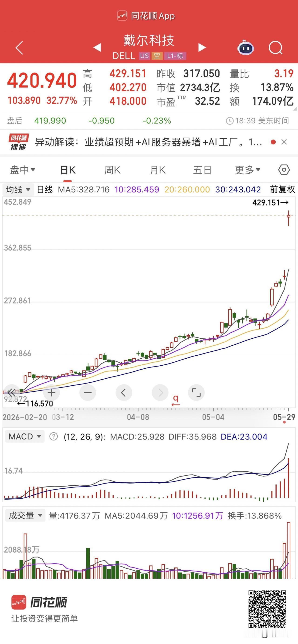Image resolution: width=298 pixels, height=644 pixels.
Task: Tap the red q marker on chart
Action: coord(176,400)
